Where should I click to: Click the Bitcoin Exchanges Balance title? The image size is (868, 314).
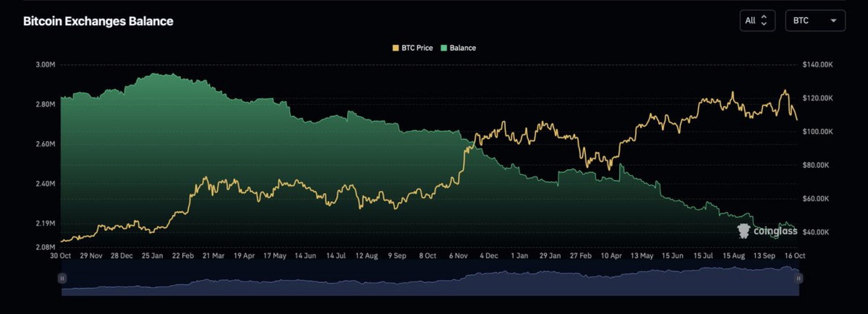point(98,21)
